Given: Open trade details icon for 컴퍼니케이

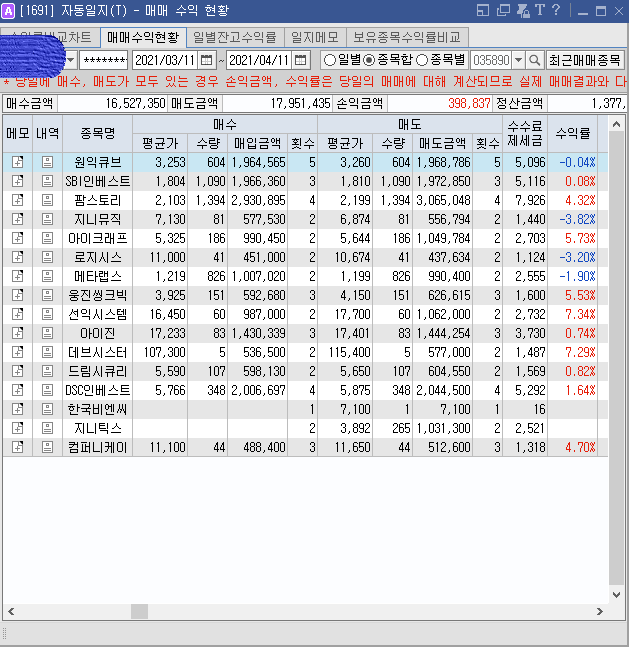Looking at the screenshot, I should pyautogui.click(x=46, y=447).
